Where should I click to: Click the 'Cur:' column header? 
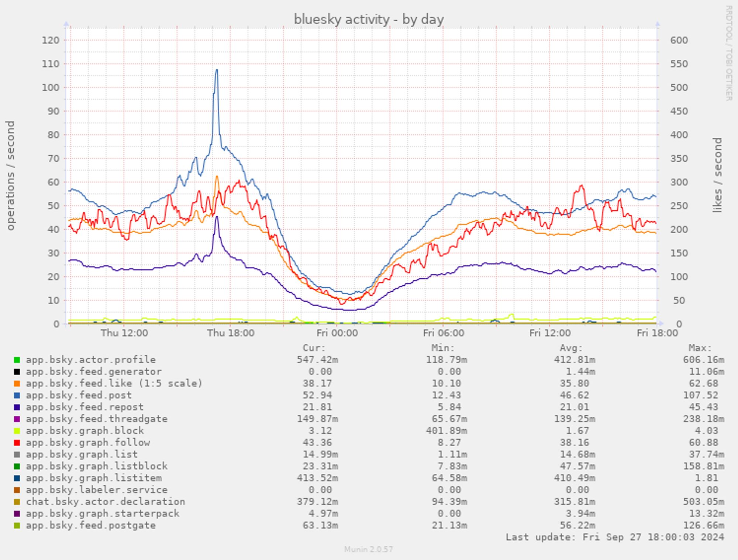click(314, 348)
